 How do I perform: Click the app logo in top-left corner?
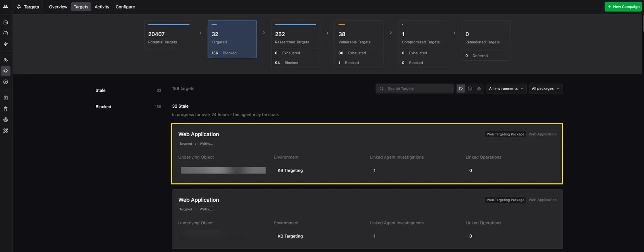click(6, 6)
